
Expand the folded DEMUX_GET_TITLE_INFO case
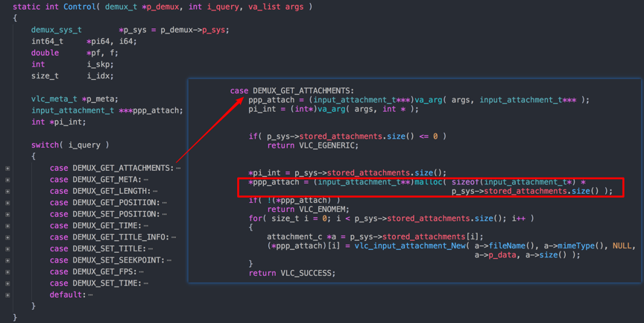pyautogui.click(x=7, y=237)
